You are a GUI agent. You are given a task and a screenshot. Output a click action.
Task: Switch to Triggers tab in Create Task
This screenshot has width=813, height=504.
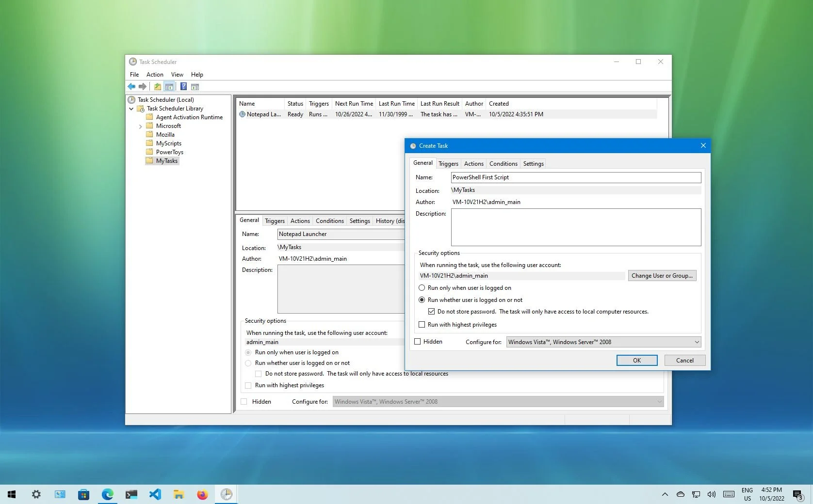448,164
